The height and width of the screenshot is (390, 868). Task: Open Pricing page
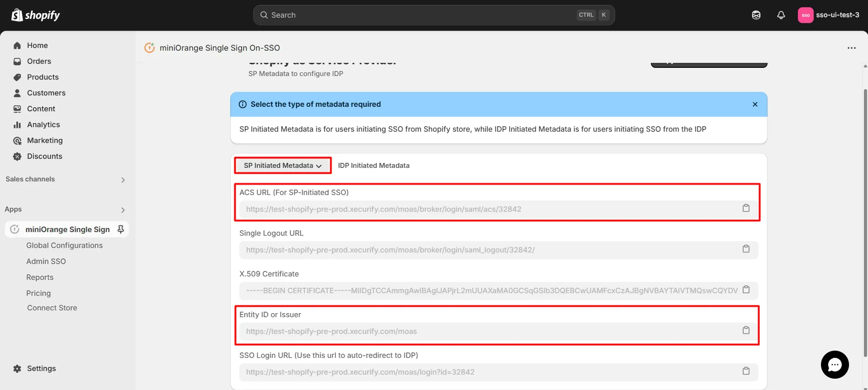[38, 293]
